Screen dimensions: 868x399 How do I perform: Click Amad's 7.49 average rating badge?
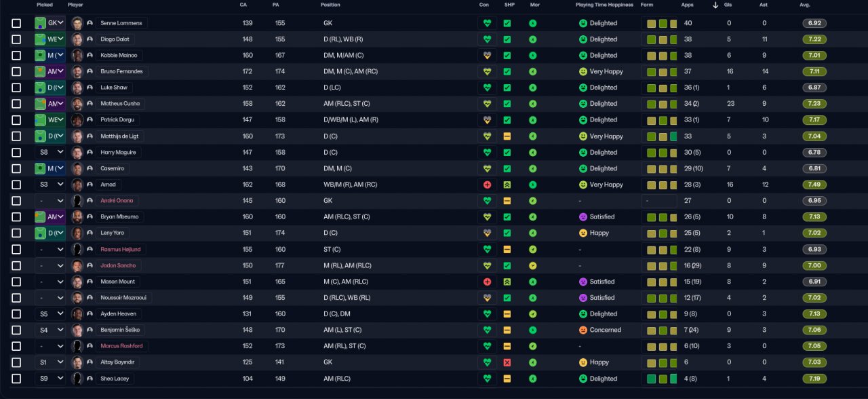[814, 185]
